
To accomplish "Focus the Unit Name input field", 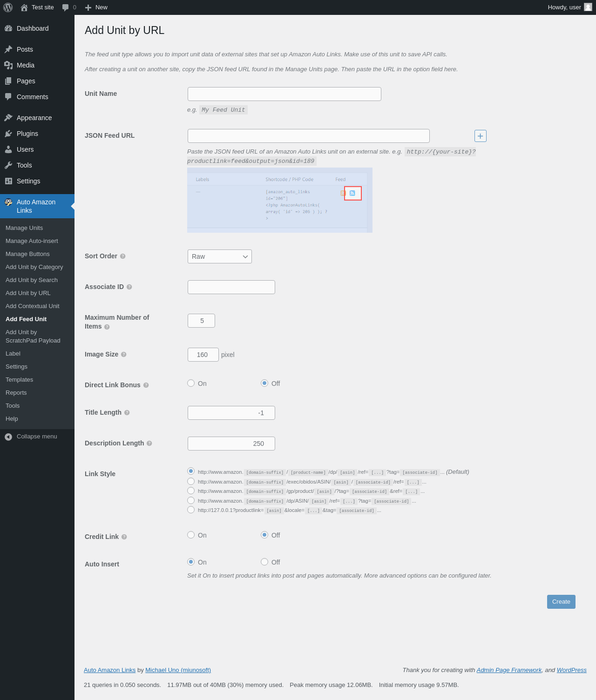I will pos(284,94).
